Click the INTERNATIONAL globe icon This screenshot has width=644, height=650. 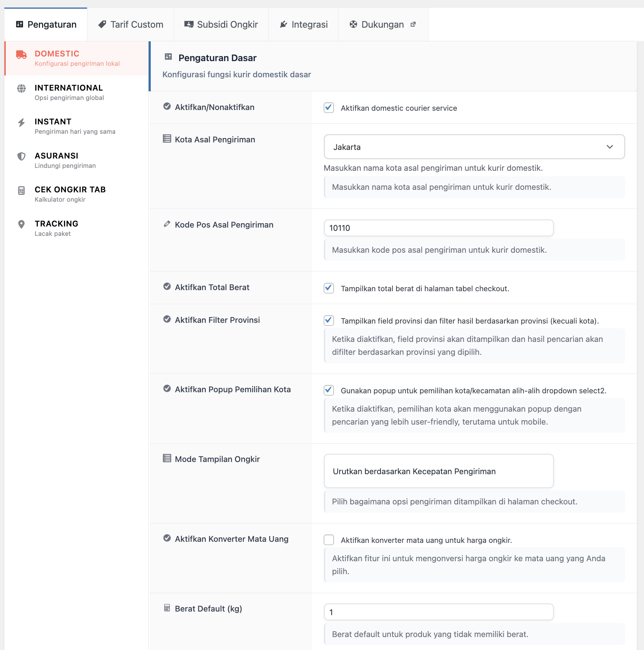pyautogui.click(x=22, y=88)
